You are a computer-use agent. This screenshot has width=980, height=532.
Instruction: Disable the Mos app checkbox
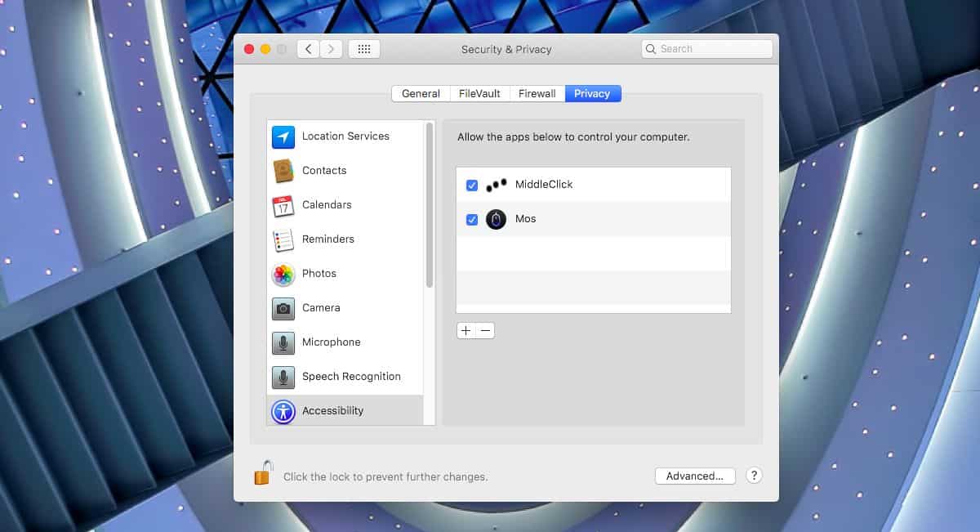(x=471, y=219)
